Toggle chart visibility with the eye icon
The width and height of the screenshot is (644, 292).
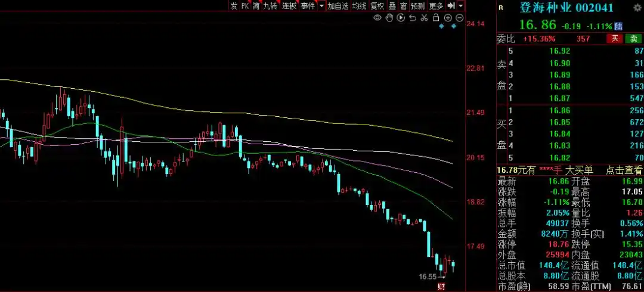pyautogui.click(x=377, y=18)
